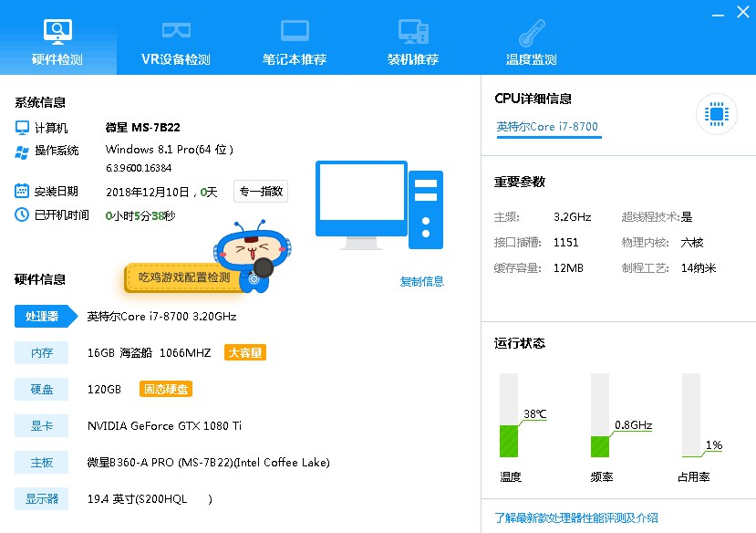Click the 频率 frequency gauge bar
Viewport: 756px width, 533px height.
(600, 415)
